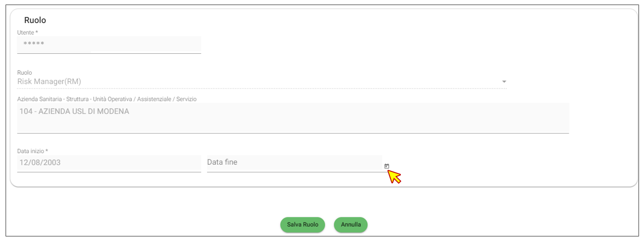Click the Azienda Sanitaria - Struttura label

click(x=107, y=99)
